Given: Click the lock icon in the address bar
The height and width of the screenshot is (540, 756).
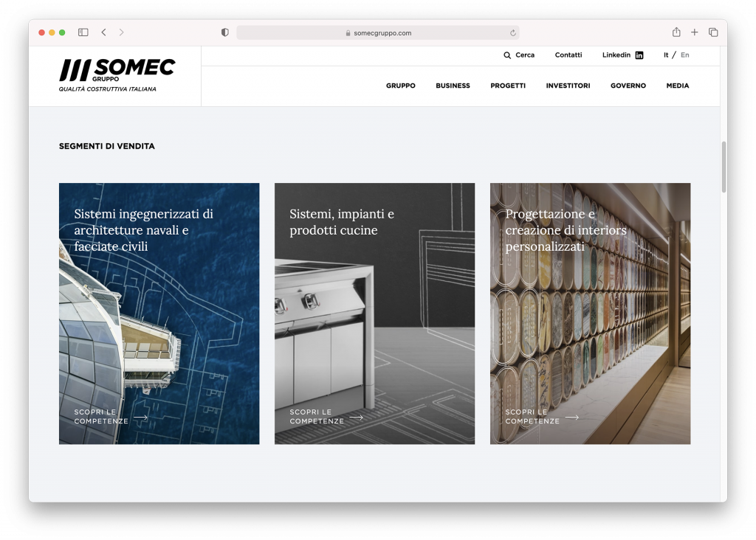Looking at the screenshot, I should pos(348,32).
